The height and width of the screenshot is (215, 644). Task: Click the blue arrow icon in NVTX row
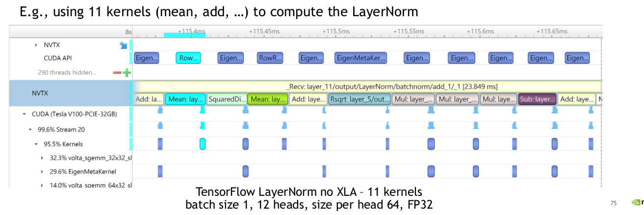pos(123,45)
